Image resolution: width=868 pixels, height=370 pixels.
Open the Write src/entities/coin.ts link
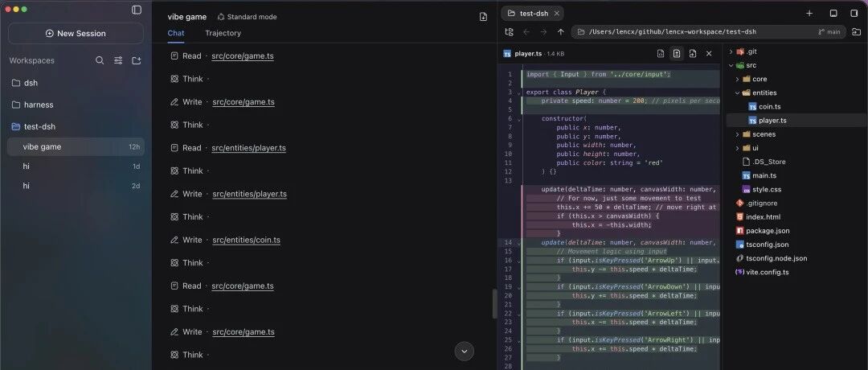point(247,240)
